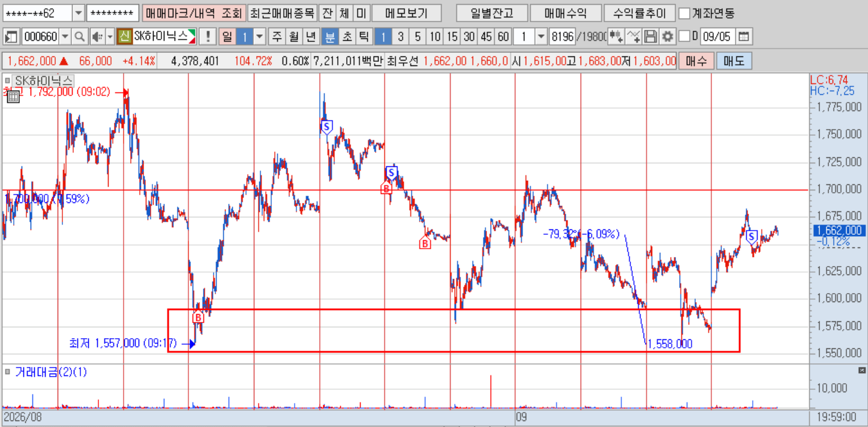Open stock search with the magnifier icon
Image resolution: width=868 pixels, height=427 pixels.
[79, 37]
